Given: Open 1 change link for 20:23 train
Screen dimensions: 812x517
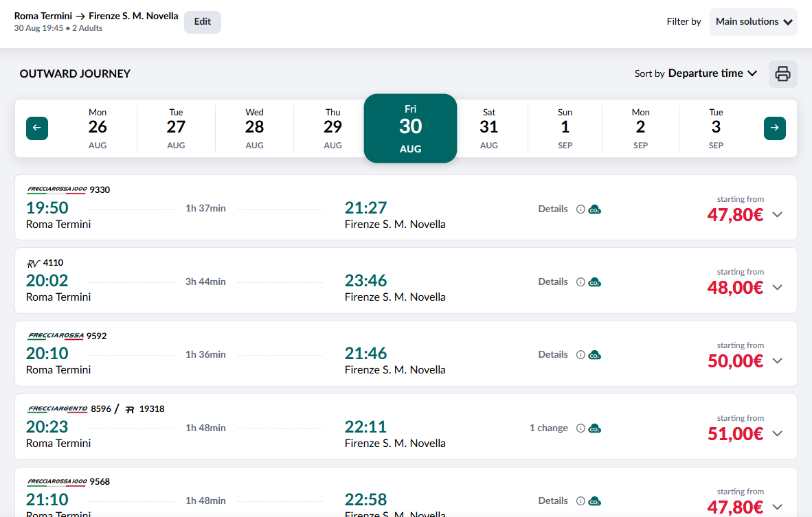Looking at the screenshot, I should [548, 428].
